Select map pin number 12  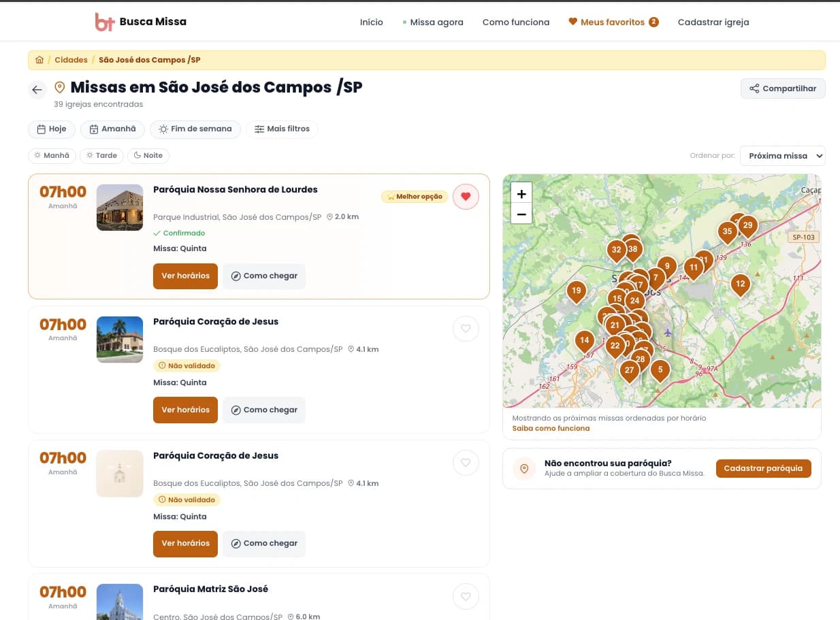coord(740,284)
